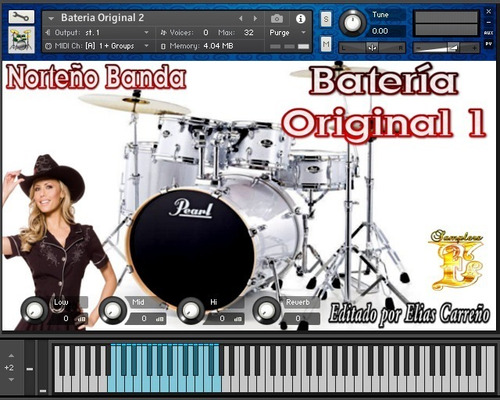Click the Hi value field showing 0
The width and height of the screenshot is (500, 400).
point(225,319)
